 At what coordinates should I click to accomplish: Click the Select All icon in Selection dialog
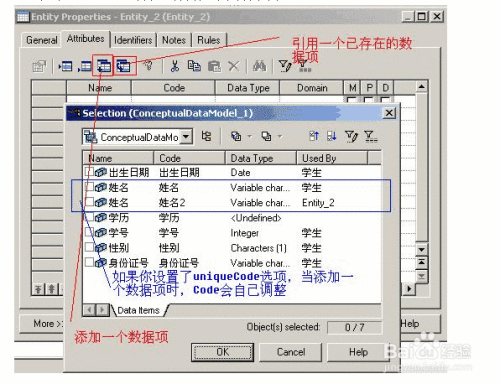point(236,136)
